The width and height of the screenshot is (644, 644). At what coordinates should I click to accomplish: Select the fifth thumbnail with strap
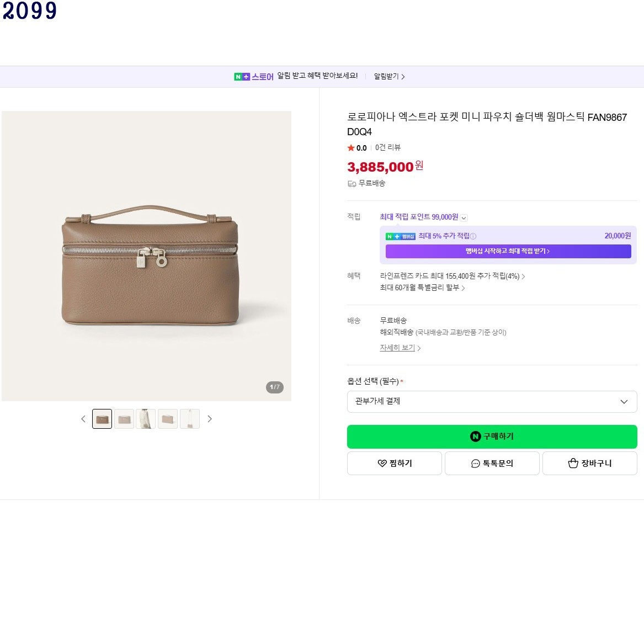190,419
